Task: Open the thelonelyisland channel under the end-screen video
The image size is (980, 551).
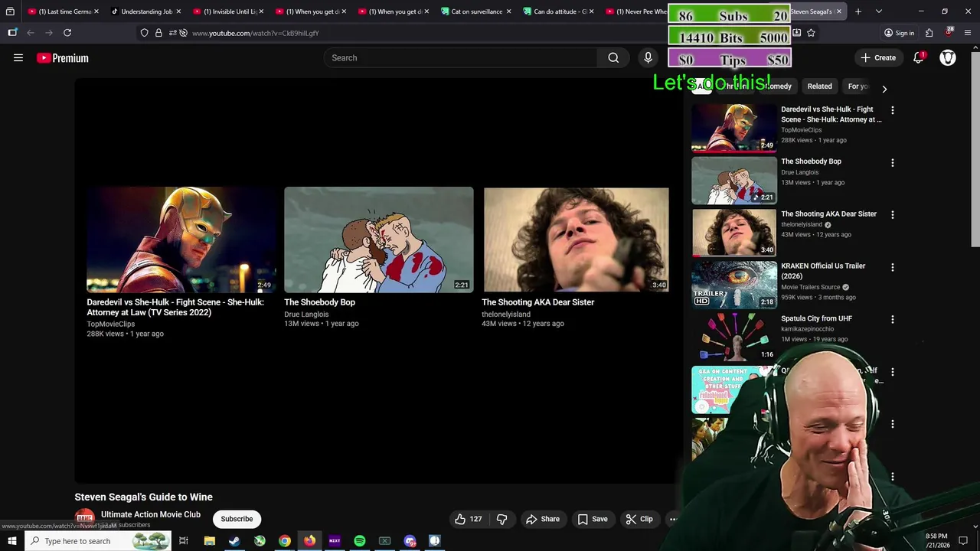Action: [x=506, y=314]
